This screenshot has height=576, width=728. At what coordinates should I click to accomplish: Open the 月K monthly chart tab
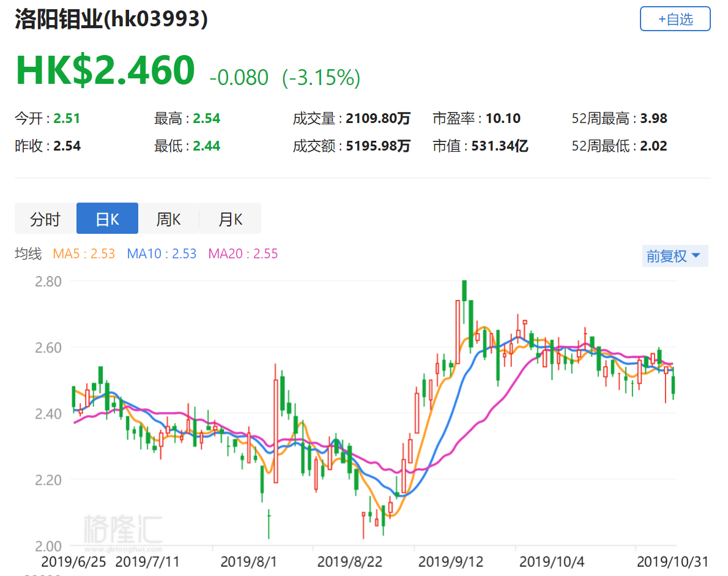230,219
